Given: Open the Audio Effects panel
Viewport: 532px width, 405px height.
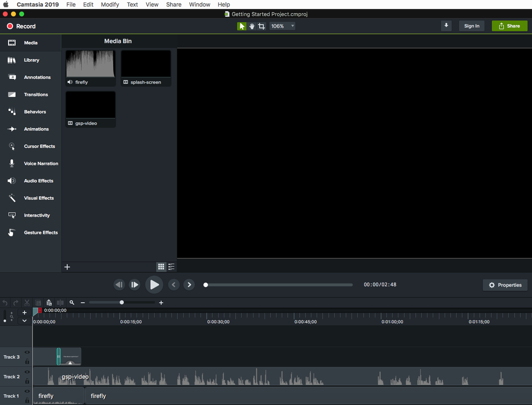Looking at the screenshot, I should [x=30, y=181].
